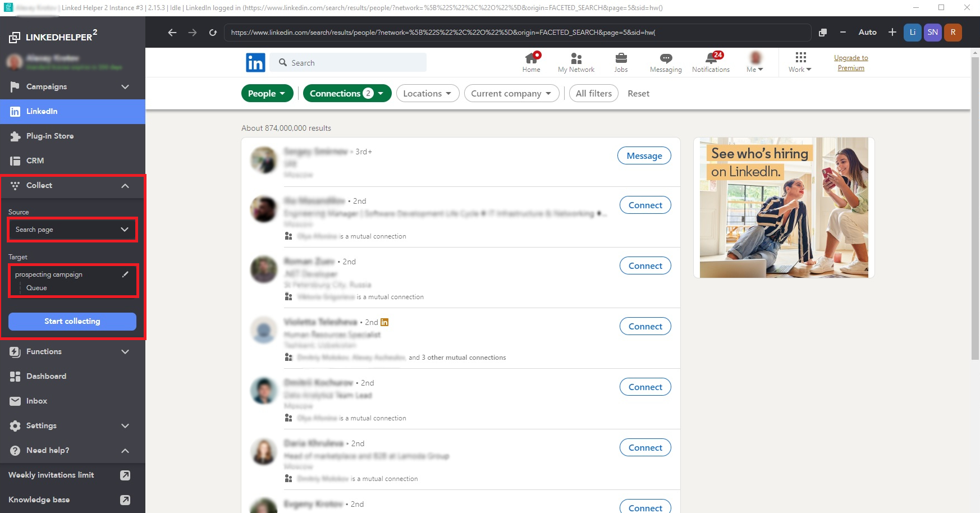Open Weekly invitations limit external link icon
This screenshot has height=513, width=980.
[125, 475]
